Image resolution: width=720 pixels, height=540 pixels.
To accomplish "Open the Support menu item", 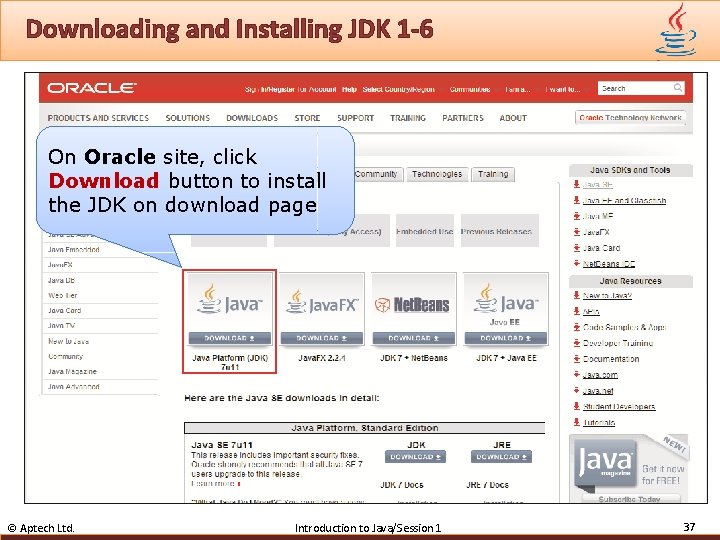I will (355, 118).
